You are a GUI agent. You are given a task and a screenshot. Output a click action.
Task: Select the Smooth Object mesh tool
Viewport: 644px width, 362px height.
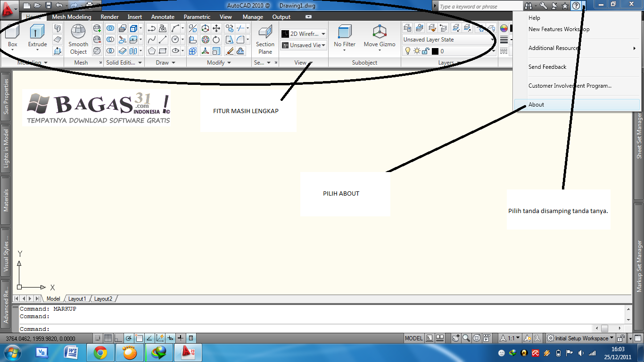tap(78, 40)
